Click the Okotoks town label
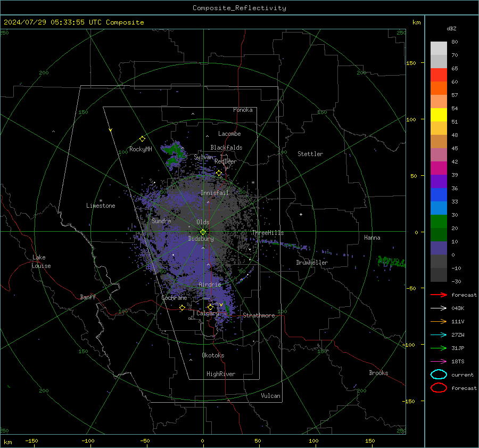Screen dimensions: 479x448 tap(213, 355)
